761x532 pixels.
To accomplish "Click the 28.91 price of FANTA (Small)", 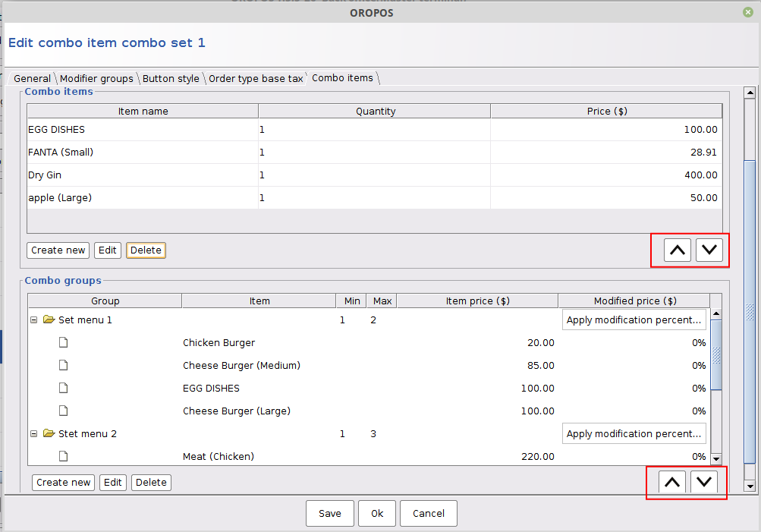I will (704, 153).
